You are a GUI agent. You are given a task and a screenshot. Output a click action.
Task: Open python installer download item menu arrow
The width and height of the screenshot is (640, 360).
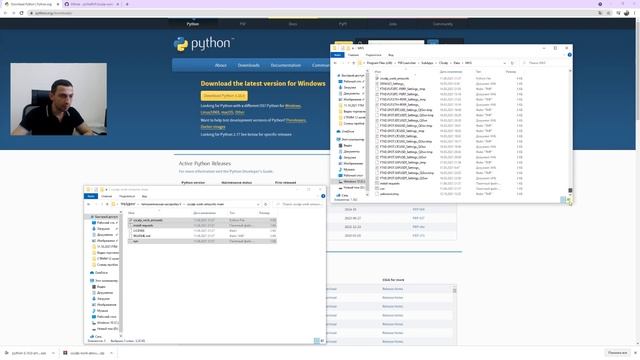click(53, 353)
